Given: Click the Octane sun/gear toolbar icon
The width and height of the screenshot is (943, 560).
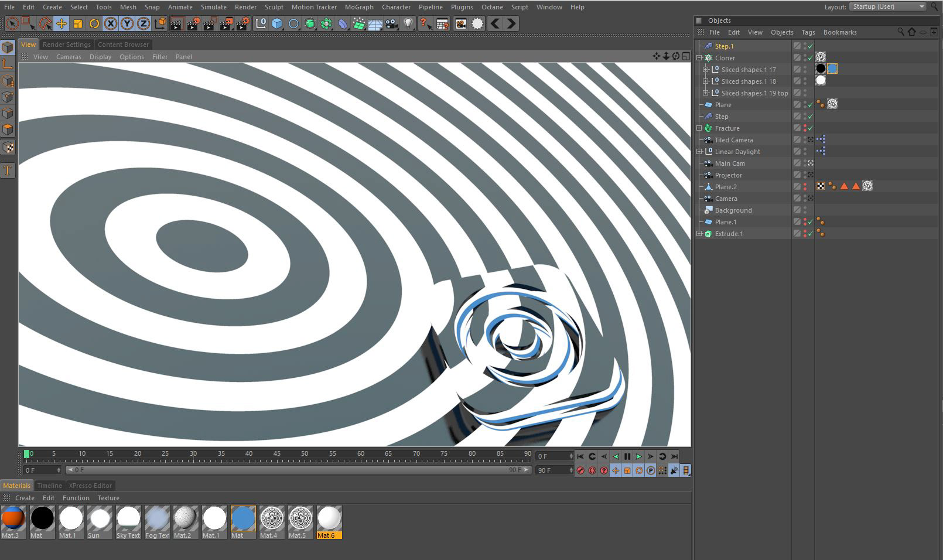Looking at the screenshot, I should pos(477,23).
